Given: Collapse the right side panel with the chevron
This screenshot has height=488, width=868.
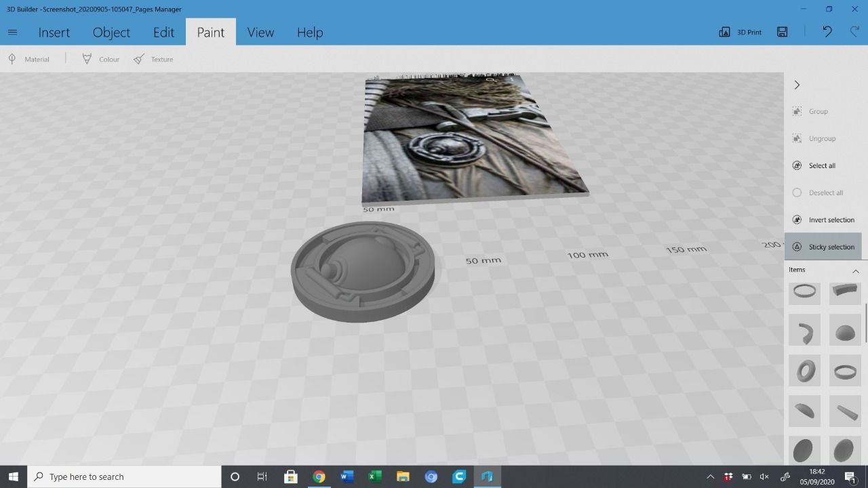Looking at the screenshot, I should pos(797,85).
